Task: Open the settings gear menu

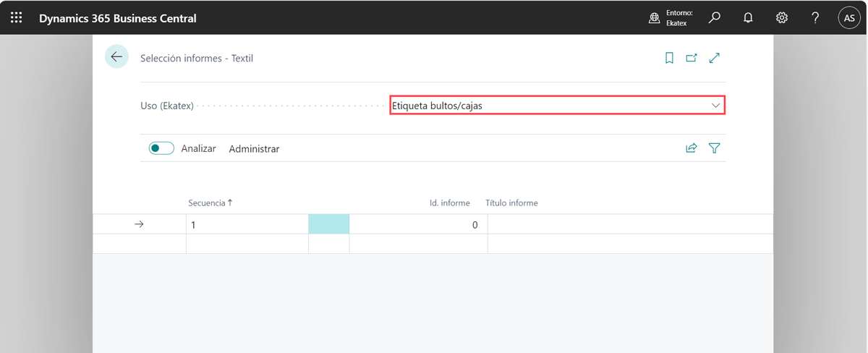Action: (782, 17)
